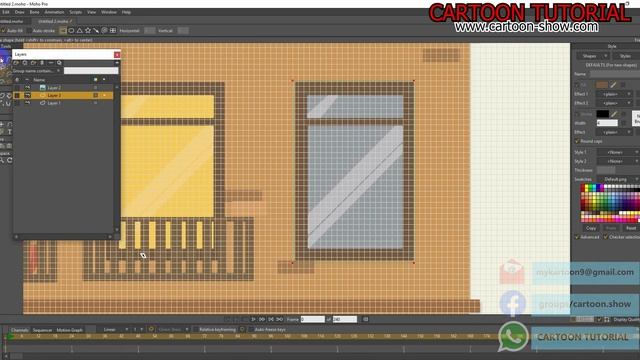Toggle the Auto-fill checkbox
The image size is (640, 360).
coord(3,31)
